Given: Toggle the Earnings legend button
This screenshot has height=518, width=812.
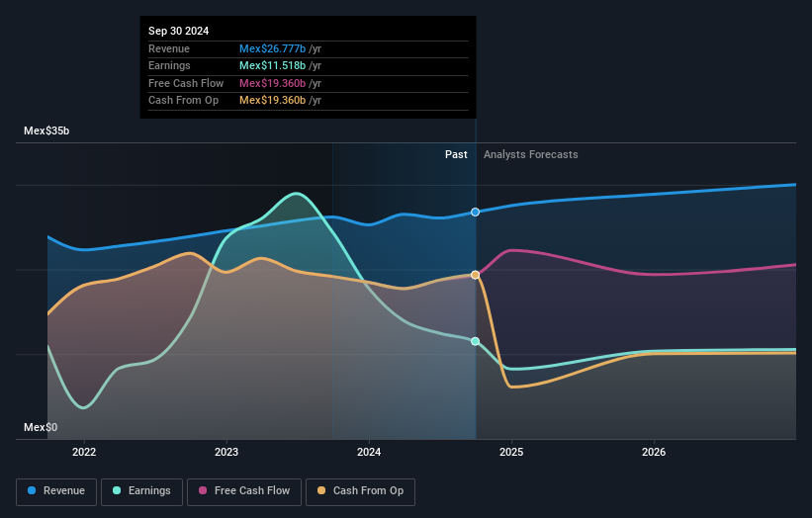Looking at the screenshot, I should pyautogui.click(x=141, y=491).
